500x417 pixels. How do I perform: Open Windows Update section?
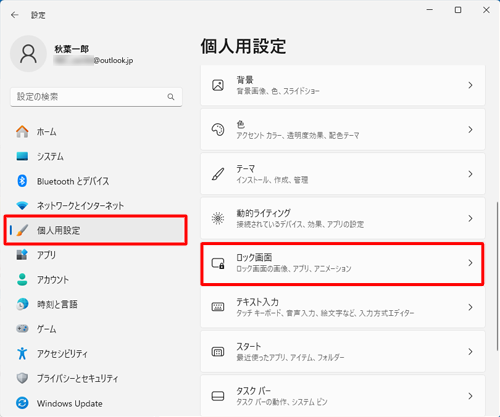click(96, 403)
